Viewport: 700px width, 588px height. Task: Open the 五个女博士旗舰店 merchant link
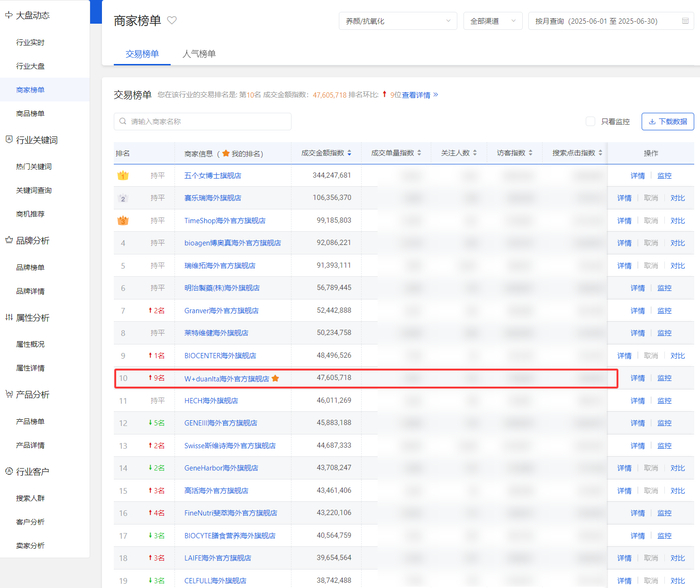(212, 175)
